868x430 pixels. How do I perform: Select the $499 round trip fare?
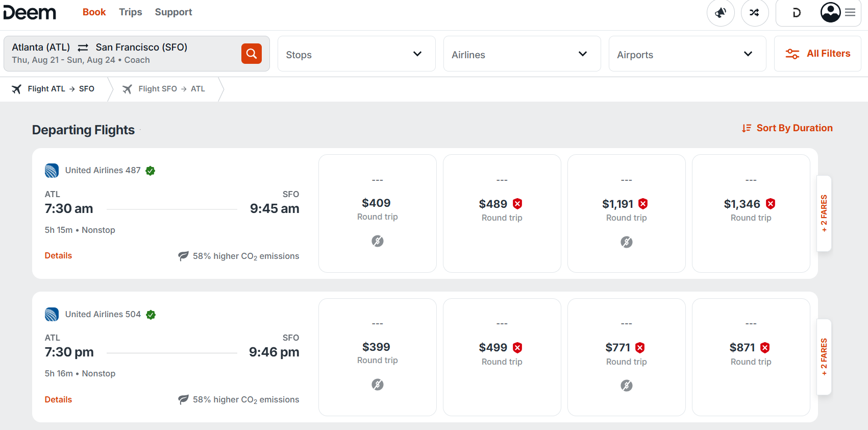pos(502,357)
